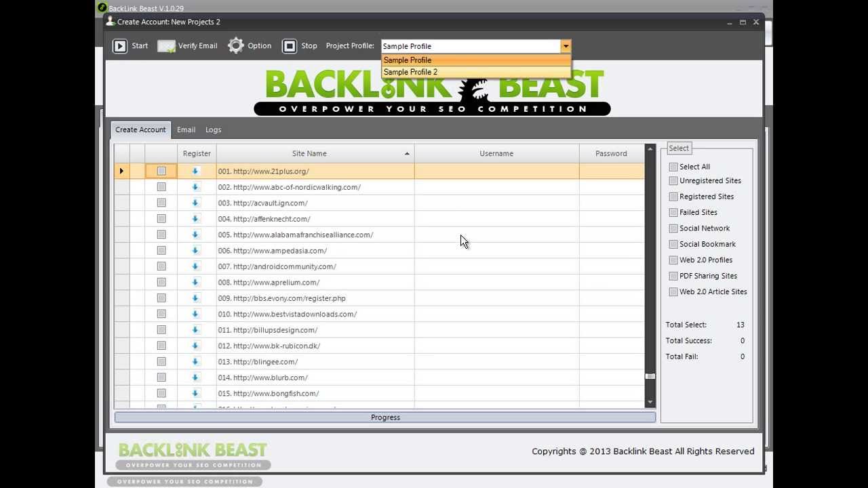Image resolution: width=868 pixels, height=488 pixels.
Task: Click the 010. bestvistadownloads.com site entry
Action: [x=287, y=314]
